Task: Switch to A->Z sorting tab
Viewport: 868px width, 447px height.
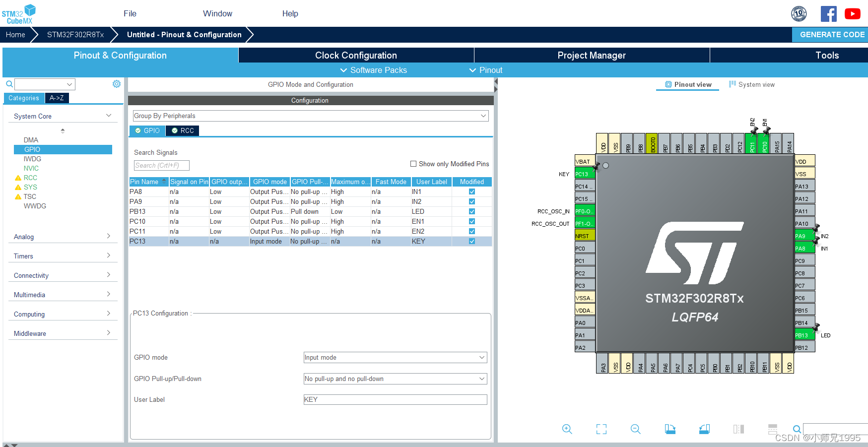Action: tap(57, 98)
